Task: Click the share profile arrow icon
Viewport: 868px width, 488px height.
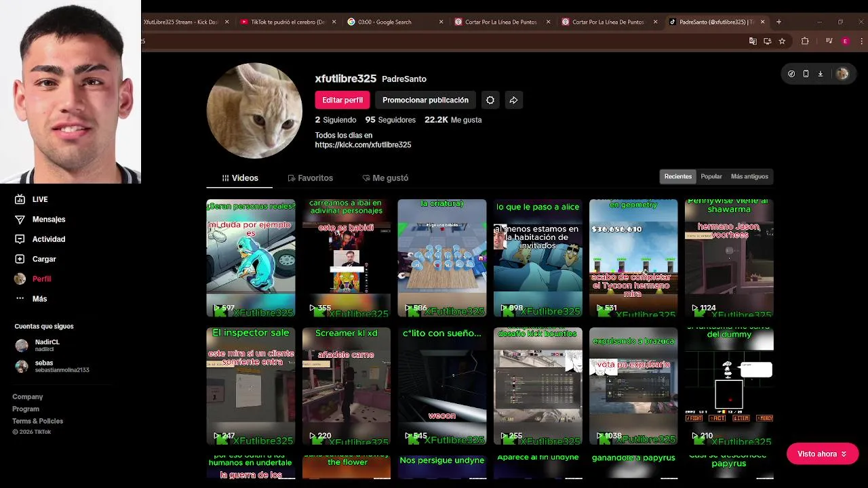Action: [x=513, y=100]
